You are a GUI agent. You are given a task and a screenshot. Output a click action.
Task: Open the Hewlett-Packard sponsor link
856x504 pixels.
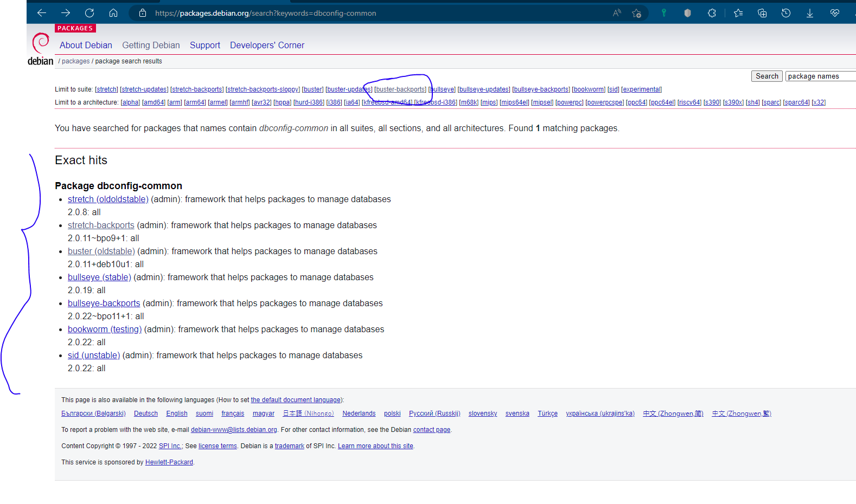169,462
